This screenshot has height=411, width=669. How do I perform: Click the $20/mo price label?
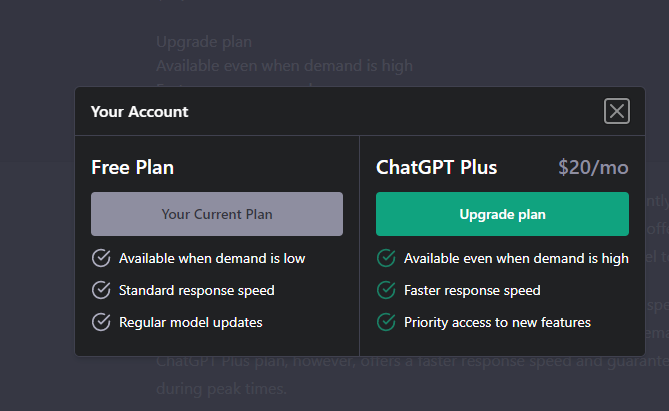[593, 167]
